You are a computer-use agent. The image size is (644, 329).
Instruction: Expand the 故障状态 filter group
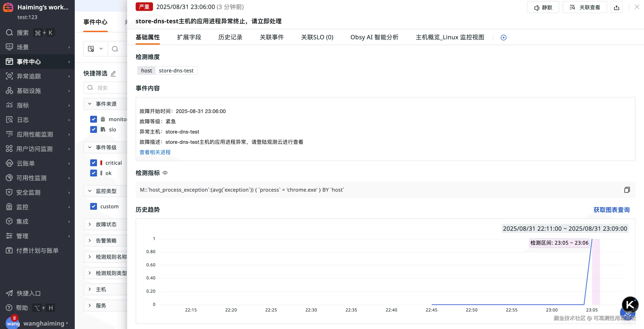106,224
